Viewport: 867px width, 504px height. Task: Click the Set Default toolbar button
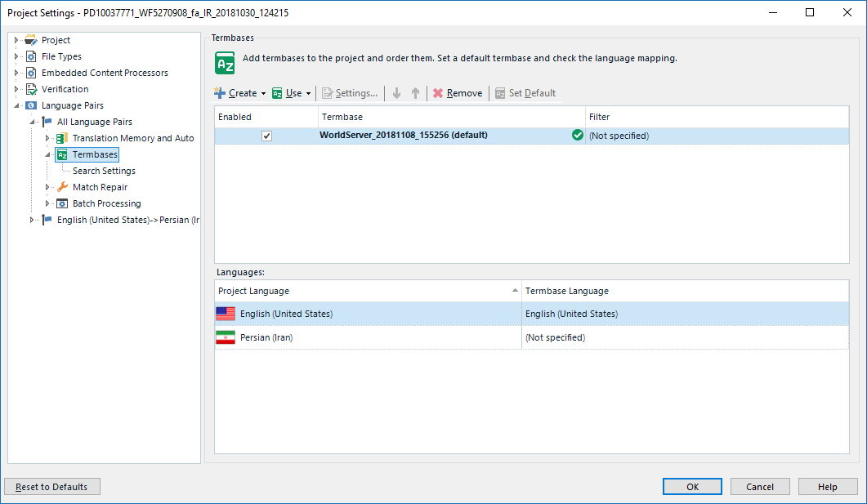tap(525, 93)
